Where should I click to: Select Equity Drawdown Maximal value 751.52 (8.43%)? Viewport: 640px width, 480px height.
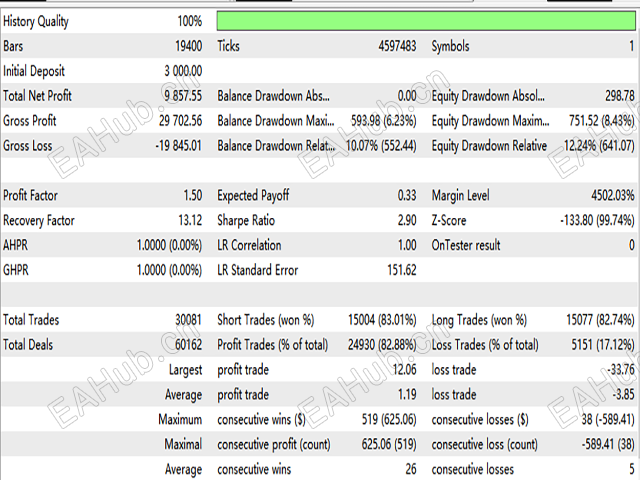(x=602, y=121)
